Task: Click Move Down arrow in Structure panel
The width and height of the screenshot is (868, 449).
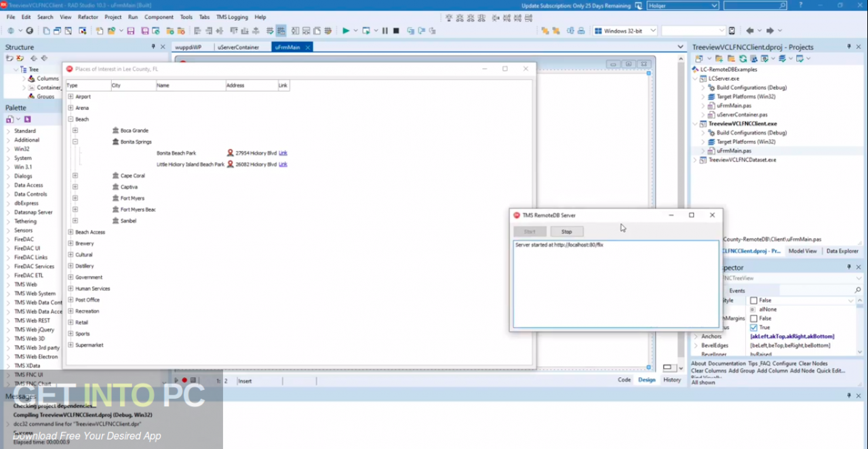Action: 44,58
